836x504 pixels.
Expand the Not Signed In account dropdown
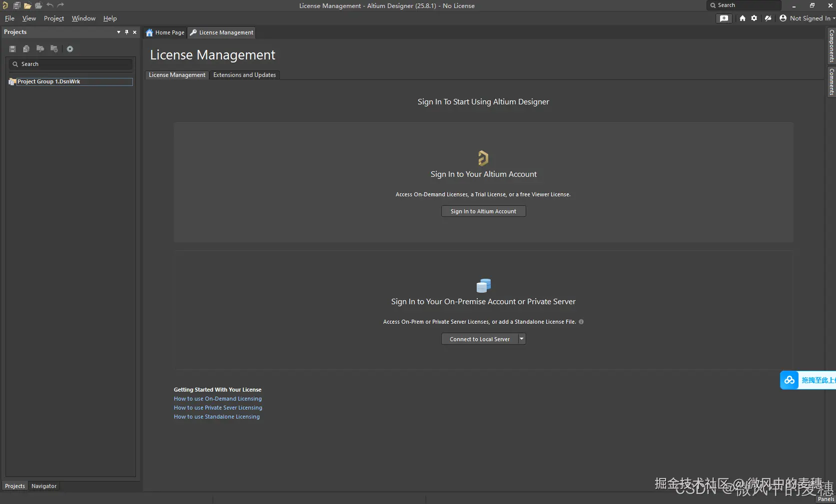coord(834,18)
